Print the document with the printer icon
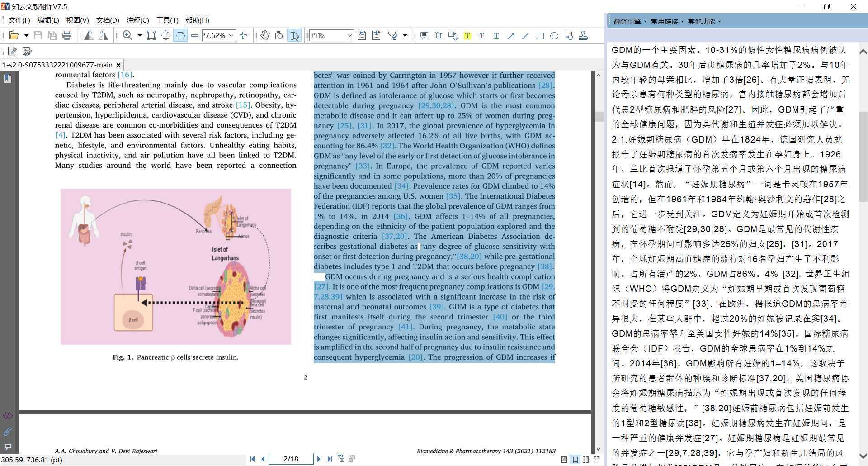This screenshot has height=466, width=868. (x=67, y=36)
